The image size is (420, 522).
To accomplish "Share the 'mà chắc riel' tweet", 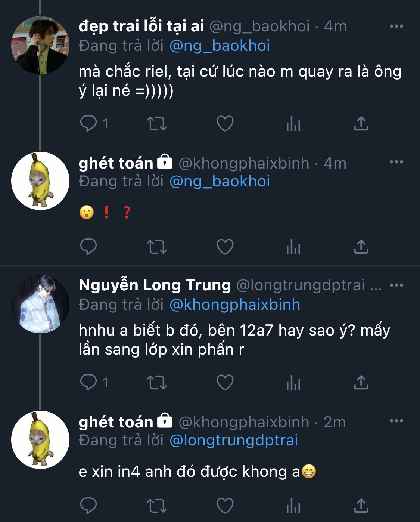I will click(361, 123).
